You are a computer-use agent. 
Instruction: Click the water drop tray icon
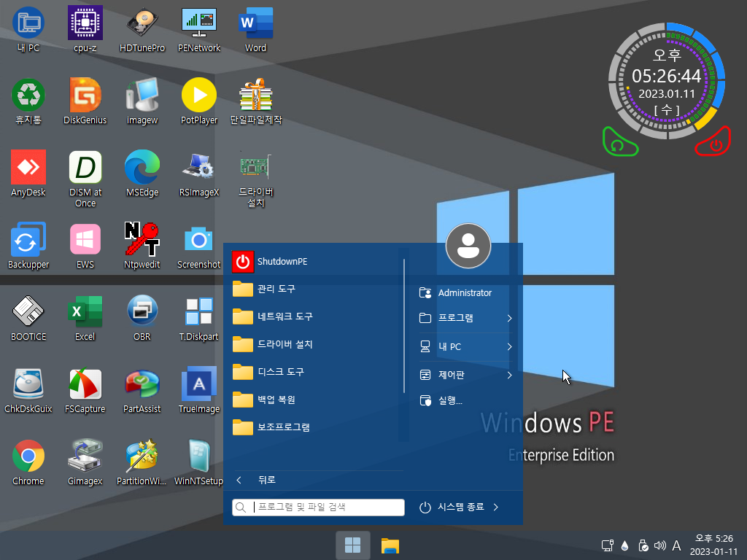[625, 545]
